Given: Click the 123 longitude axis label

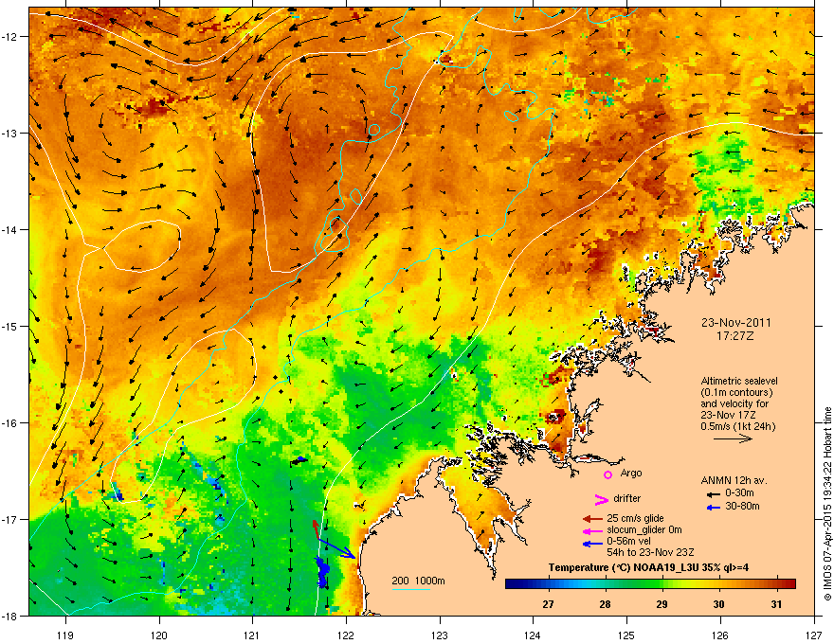Looking at the screenshot, I should pyautogui.click(x=440, y=635).
